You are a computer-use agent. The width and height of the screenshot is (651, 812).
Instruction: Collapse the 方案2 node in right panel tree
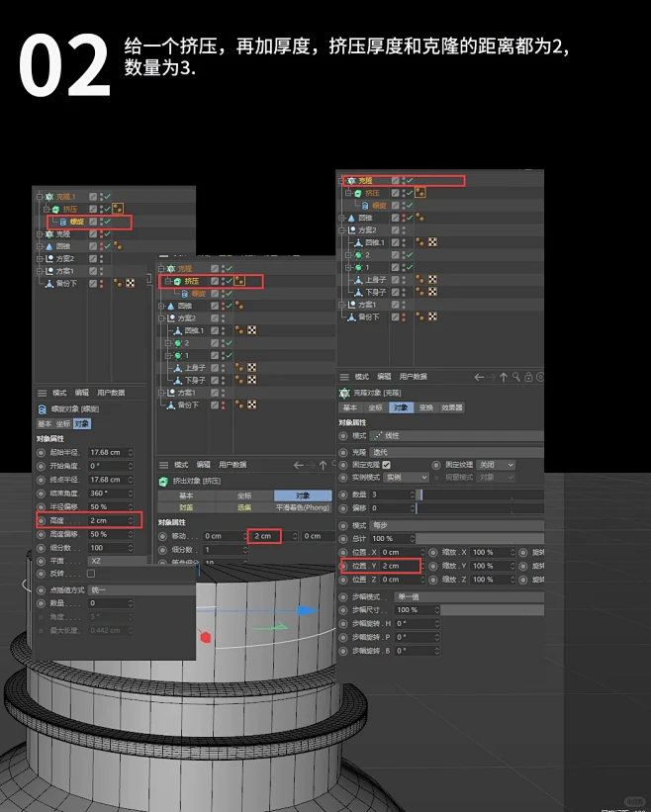341,229
